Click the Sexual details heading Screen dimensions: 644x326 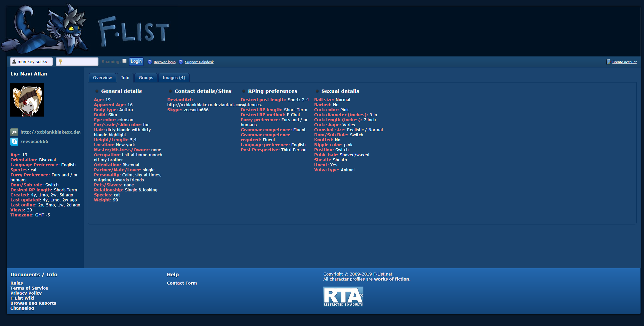coord(340,91)
